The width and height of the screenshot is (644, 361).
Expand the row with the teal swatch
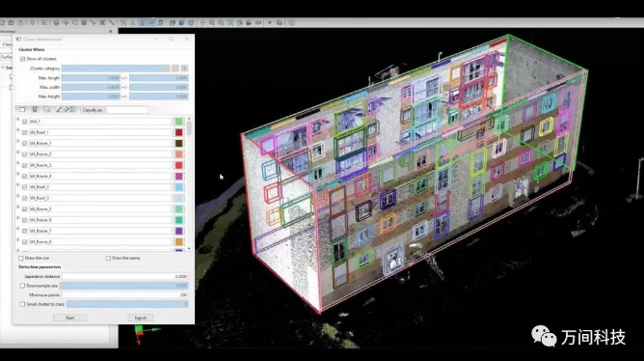point(18,218)
